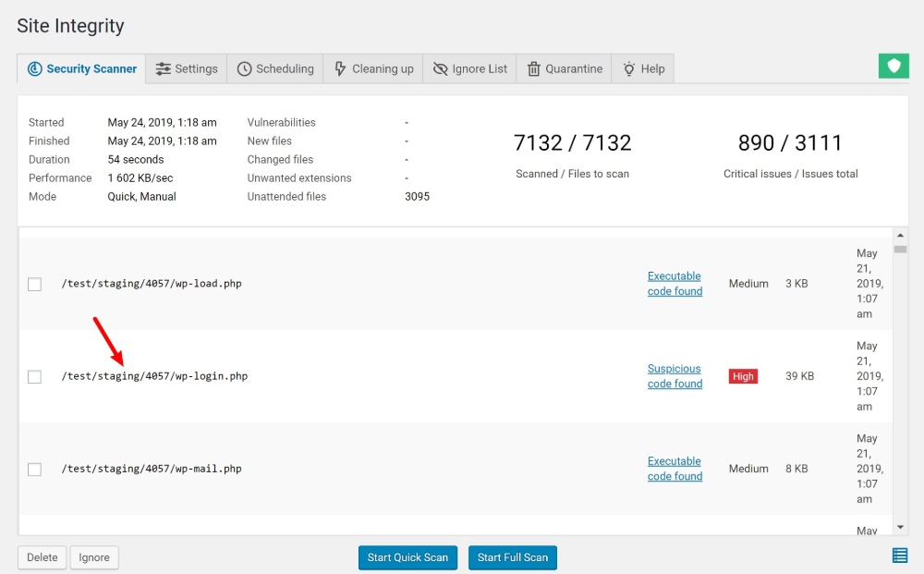924x574 pixels.
Task: Click the Delete button
Action: point(42,557)
